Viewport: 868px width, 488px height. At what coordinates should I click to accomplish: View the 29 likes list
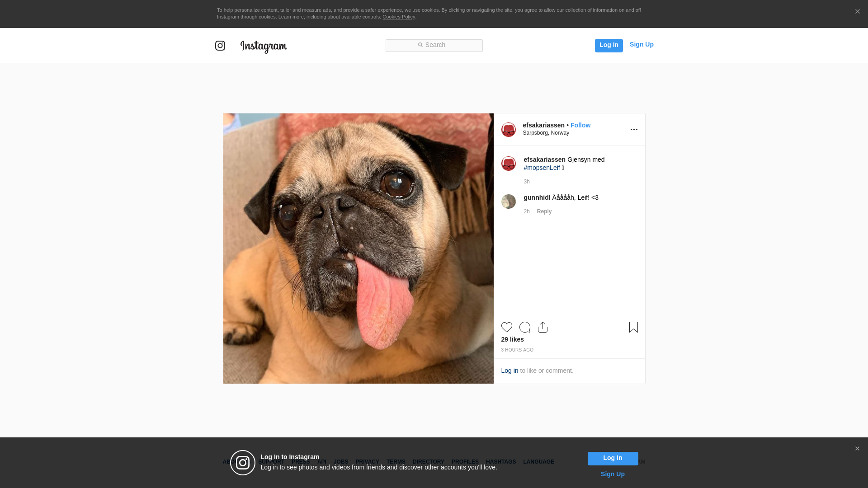click(512, 339)
